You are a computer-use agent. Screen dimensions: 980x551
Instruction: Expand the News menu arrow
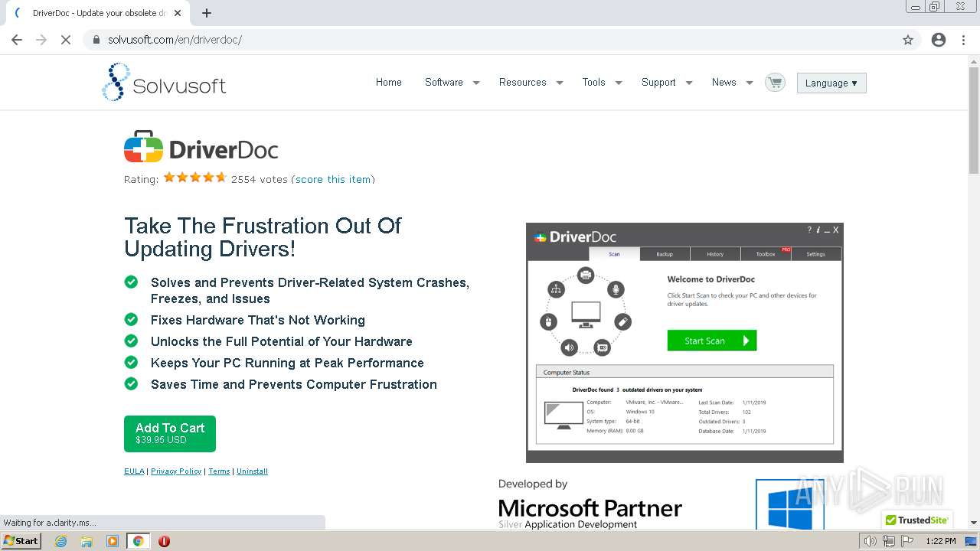click(750, 83)
